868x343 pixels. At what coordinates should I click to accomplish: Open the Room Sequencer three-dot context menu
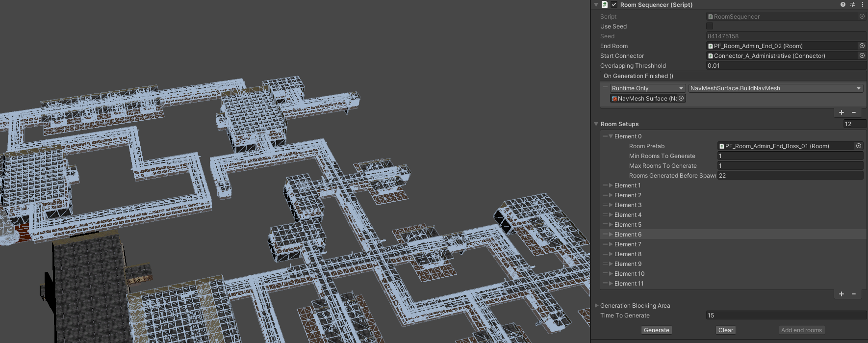(863, 4)
